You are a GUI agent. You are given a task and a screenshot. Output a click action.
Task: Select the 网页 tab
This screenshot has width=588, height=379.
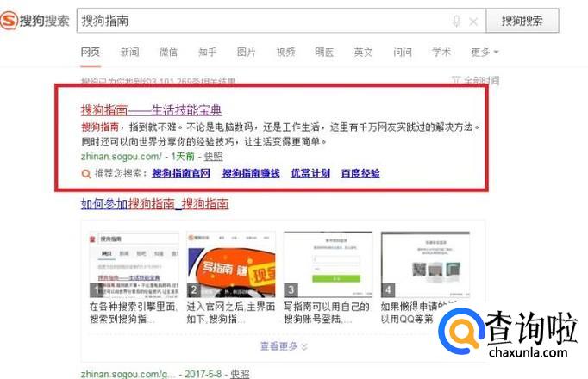(91, 52)
